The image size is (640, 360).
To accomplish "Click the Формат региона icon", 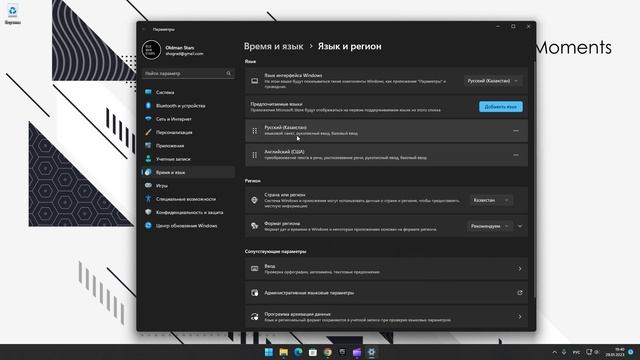I will point(254,226).
